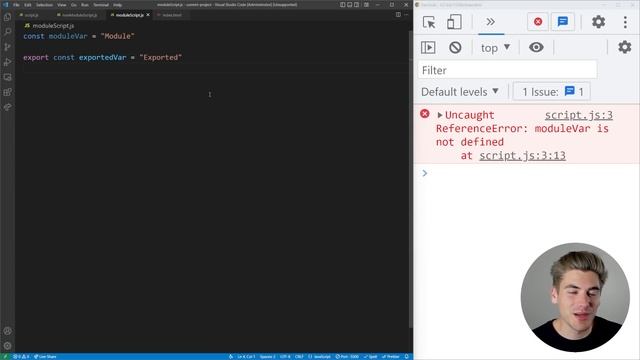
Task: Click the console prompt input line
Action: coord(527,173)
